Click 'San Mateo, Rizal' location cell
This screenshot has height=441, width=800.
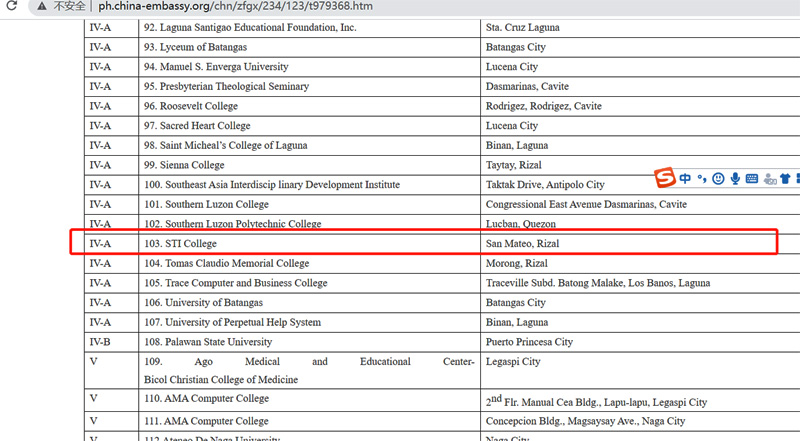click(522, 243)
